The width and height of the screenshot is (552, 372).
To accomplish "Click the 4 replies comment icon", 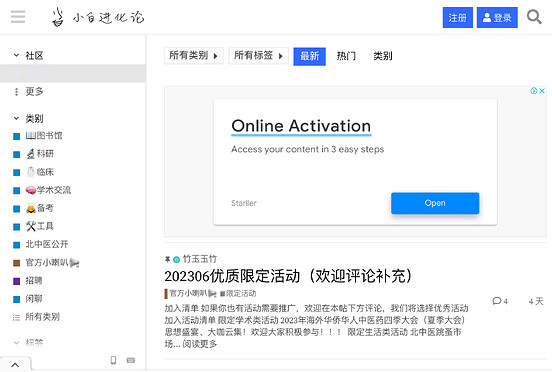I will 500,301.
